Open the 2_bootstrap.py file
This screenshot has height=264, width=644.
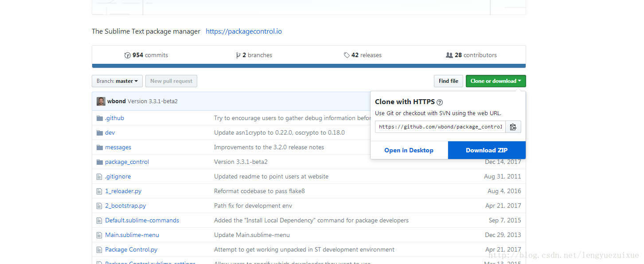125,206
